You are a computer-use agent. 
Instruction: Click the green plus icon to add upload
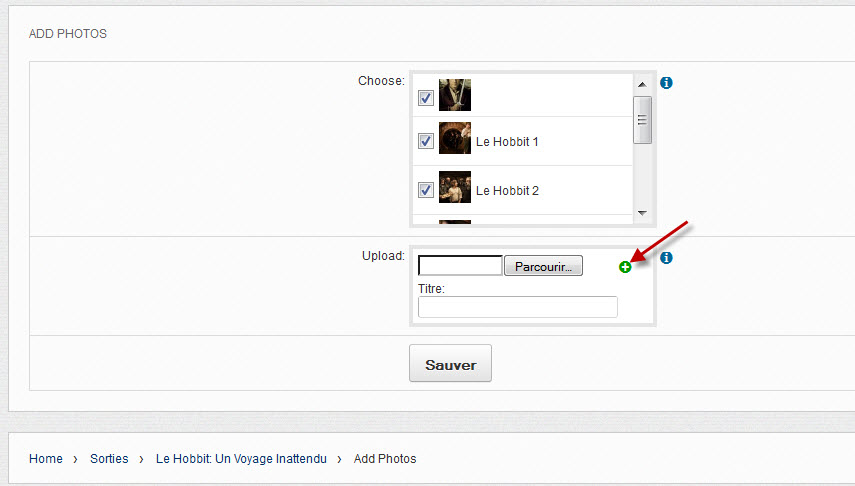click(x=625, y=267)
